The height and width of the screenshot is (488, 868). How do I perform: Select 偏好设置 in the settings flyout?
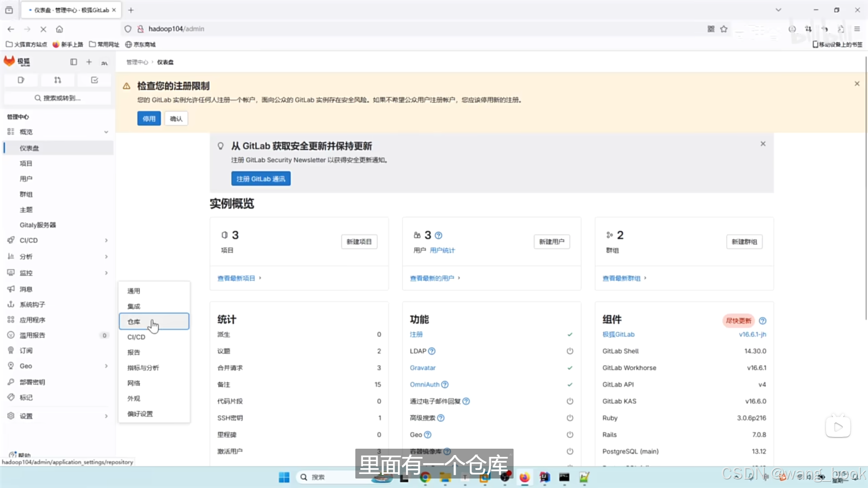coord(154,414)
